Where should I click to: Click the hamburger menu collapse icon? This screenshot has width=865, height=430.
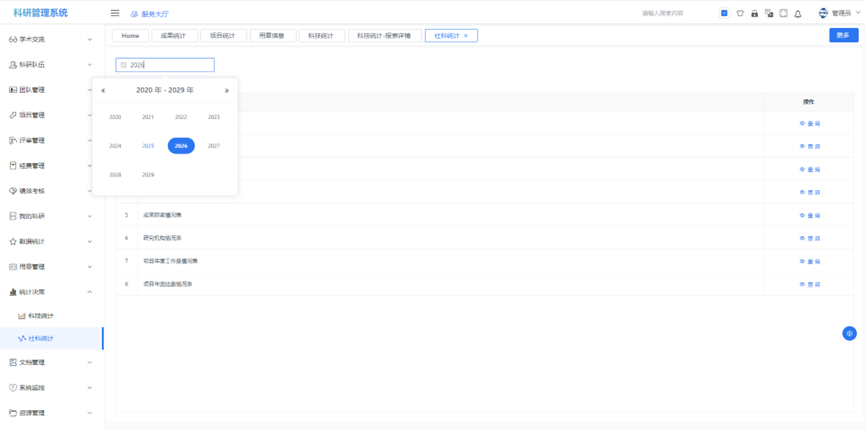click(115, 13)
